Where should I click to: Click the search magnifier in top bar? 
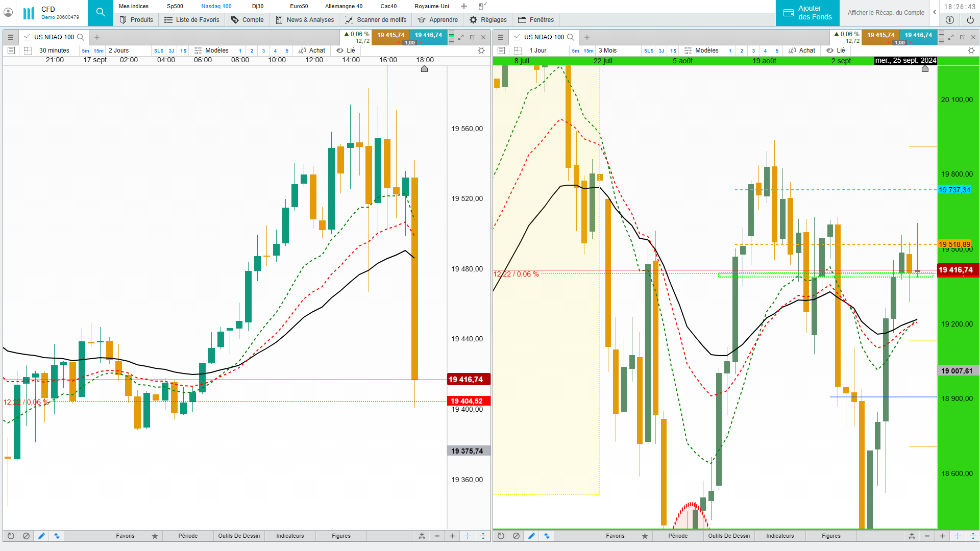coord(101,12)
